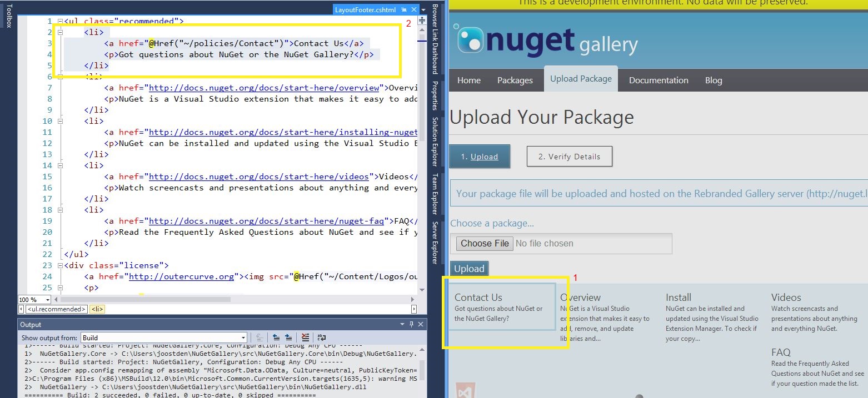This screenshot has height=398, width=868.
Task: Open the Overview footer link
Action: pos(581,298)
